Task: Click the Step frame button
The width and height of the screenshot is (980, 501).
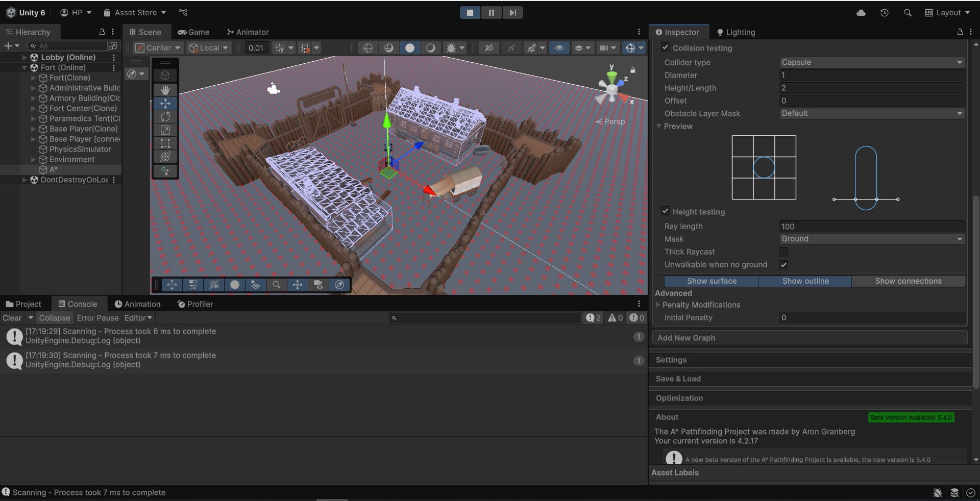Action: point(512,13)
